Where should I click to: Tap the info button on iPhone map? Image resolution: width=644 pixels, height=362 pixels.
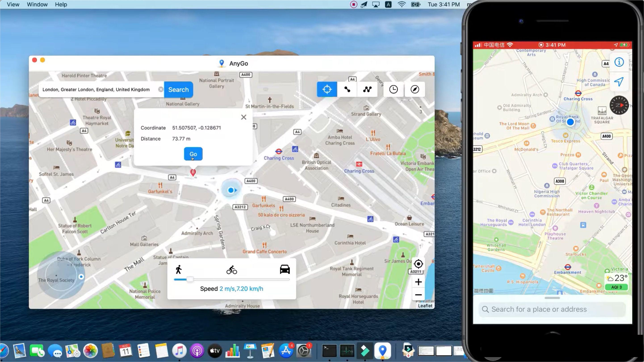(619, 62)
